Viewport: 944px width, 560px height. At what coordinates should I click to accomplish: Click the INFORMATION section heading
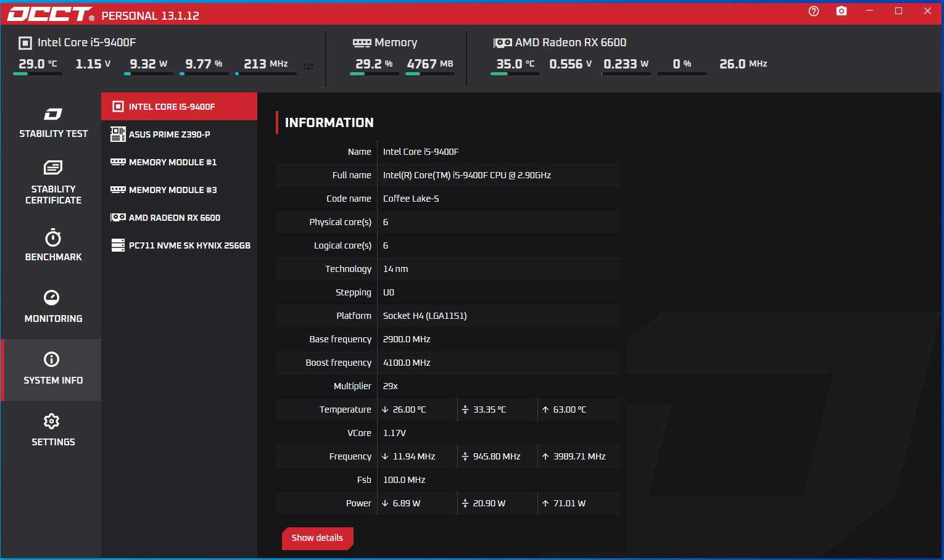[x=329, y=123]
